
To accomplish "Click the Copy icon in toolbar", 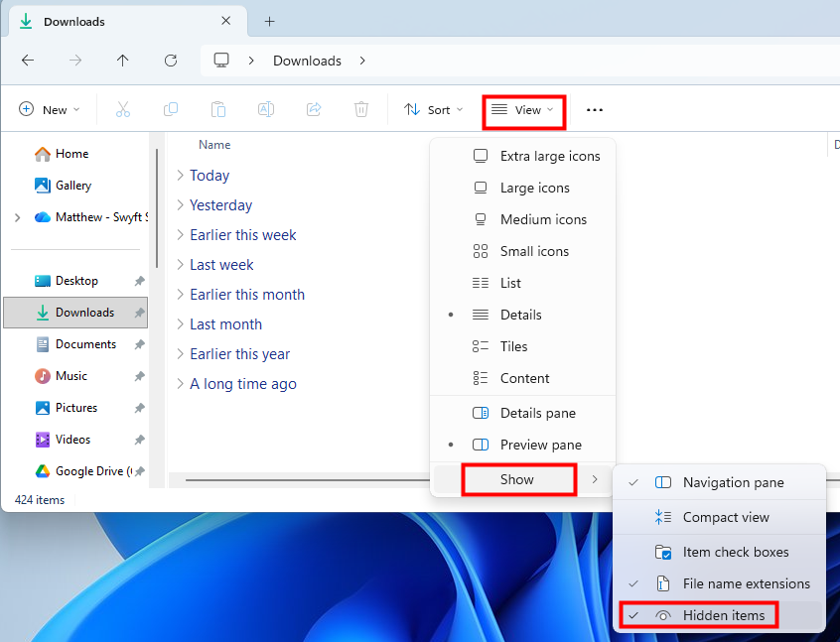I will tap(171, 110).
